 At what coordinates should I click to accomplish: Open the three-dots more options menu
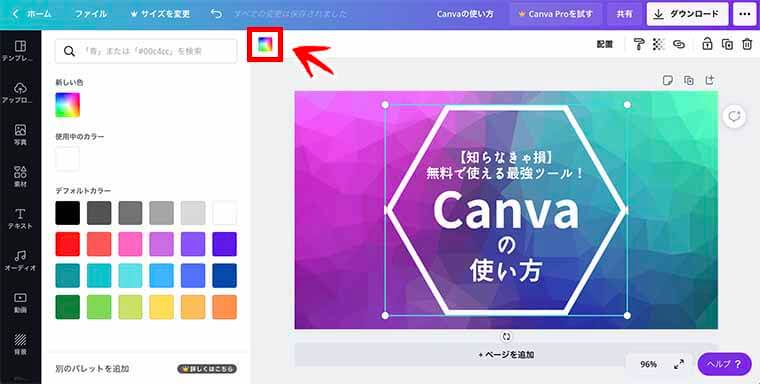(745, 14)
